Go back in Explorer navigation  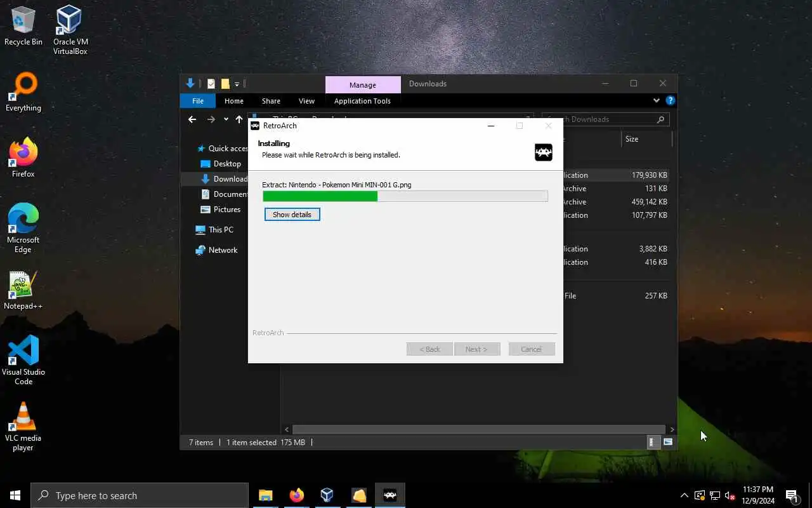click(x=192, y=119)
